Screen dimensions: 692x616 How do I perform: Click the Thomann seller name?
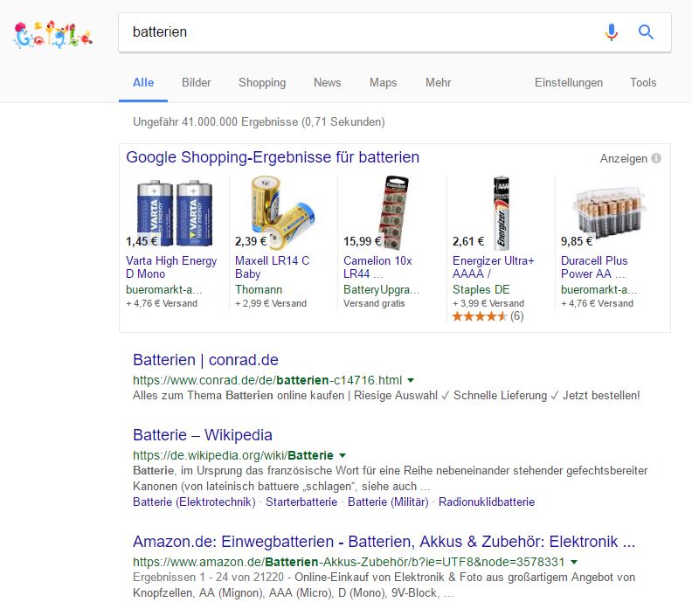click(259, 289)
